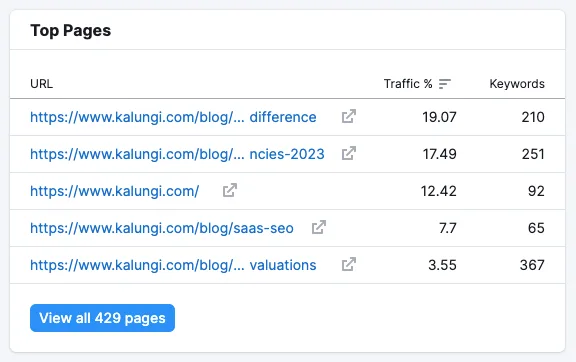Select the keywords count 92
This screenshot has width=576, height=362.
click(536, 191)
